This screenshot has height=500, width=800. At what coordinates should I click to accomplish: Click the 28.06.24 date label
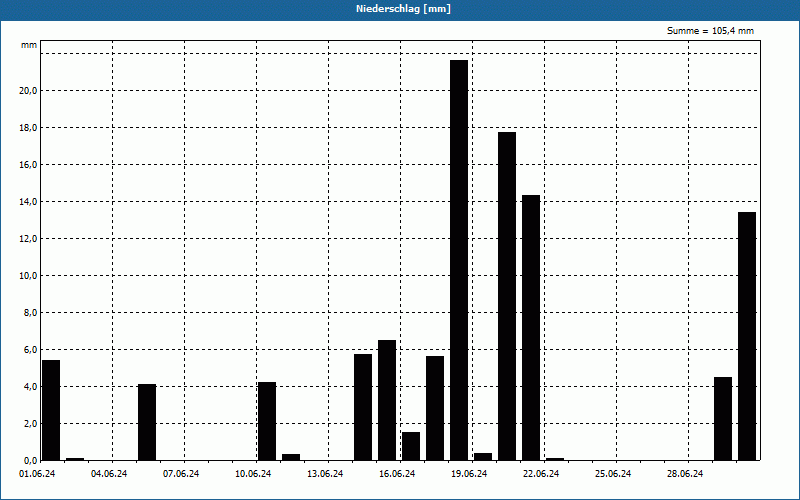click(x=685, y=474)
